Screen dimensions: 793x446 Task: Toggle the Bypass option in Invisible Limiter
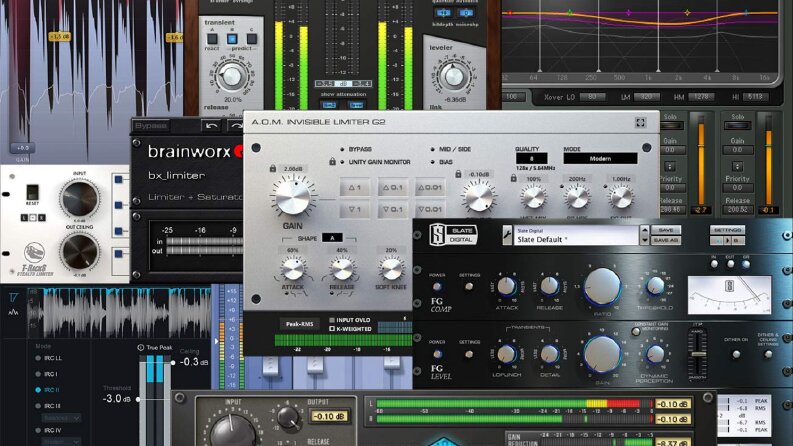click(x=342, y=150)
